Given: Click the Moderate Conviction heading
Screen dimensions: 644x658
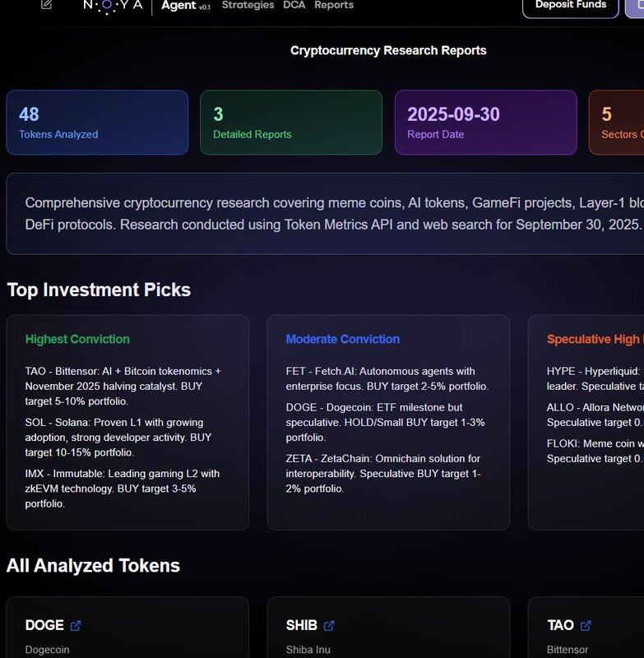Looking at the screenshot, I should 342,339.
